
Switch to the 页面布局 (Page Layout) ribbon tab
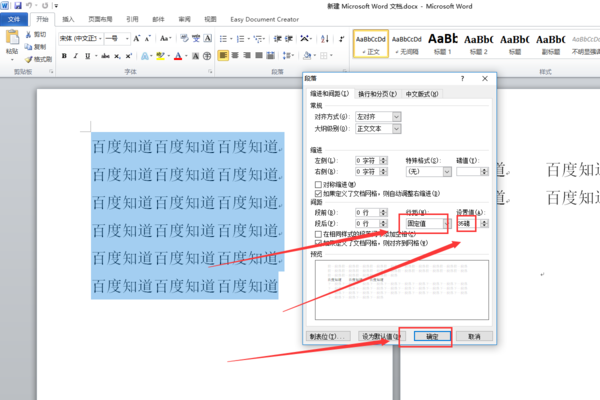[x=100, y=19]
